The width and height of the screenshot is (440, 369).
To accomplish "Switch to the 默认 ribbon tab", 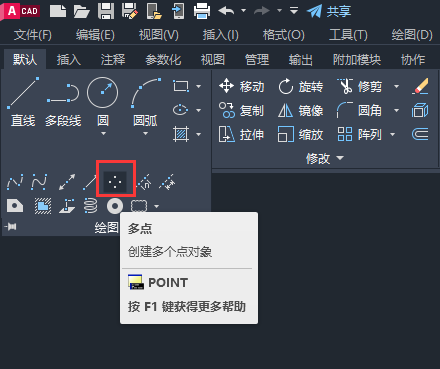I will point(25,60).
